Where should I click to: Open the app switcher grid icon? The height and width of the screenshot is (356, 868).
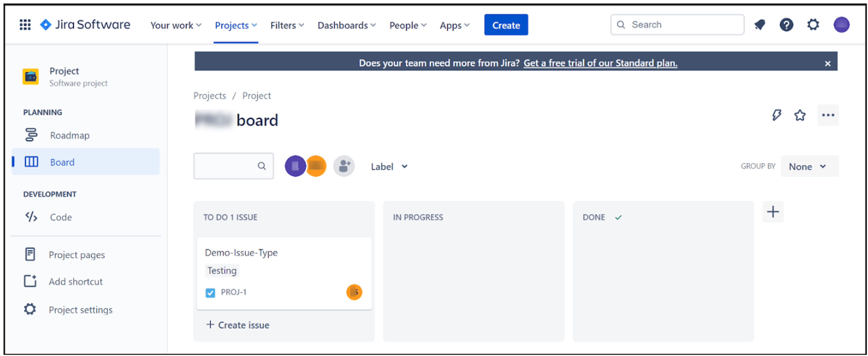coord(25,25)
